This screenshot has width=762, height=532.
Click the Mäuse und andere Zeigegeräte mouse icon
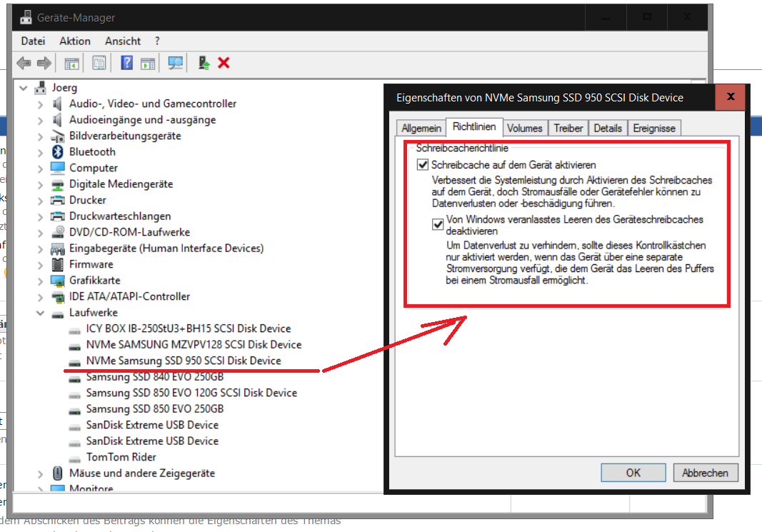[58, 473]
